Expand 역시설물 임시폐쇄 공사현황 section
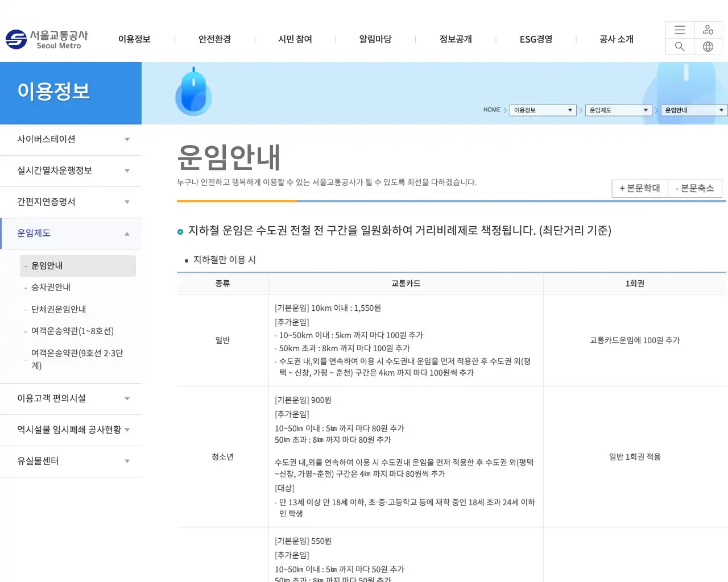Screen dimensions: 728x582 coord(71,430)
